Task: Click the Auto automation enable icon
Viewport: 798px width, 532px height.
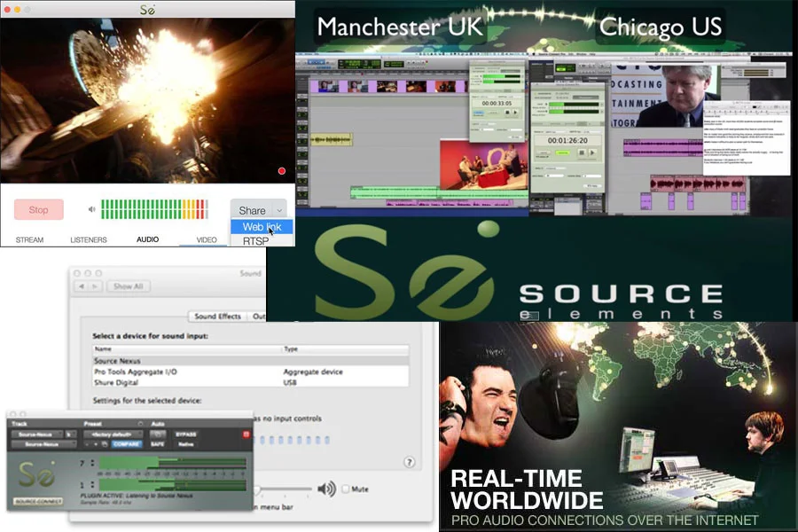Action: pos(158,434)
